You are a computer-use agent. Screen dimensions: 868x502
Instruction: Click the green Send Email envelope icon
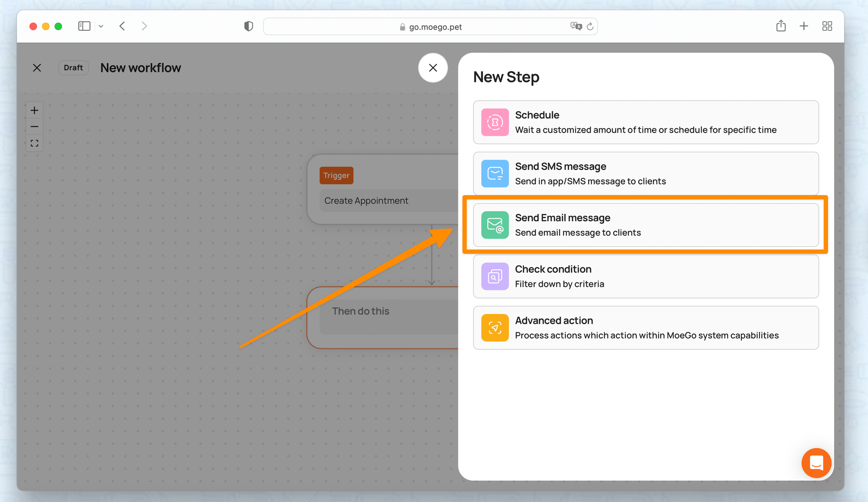point(495,225)
